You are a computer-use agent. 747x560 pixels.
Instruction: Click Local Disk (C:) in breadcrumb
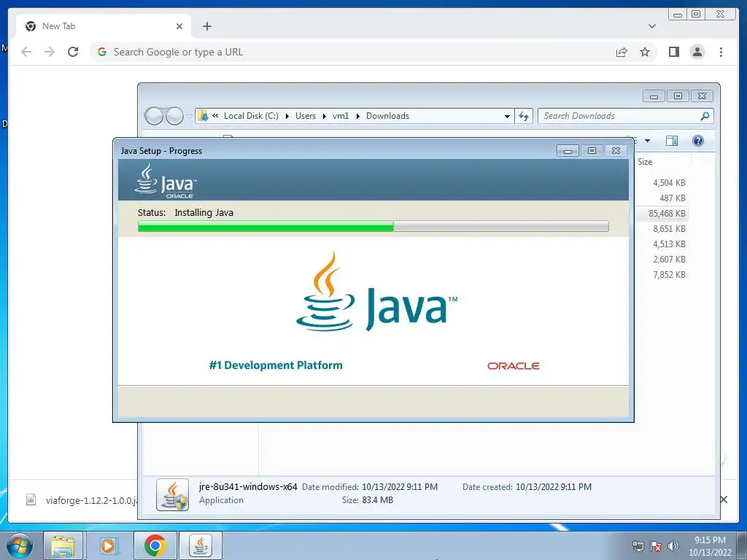[251, 116]
